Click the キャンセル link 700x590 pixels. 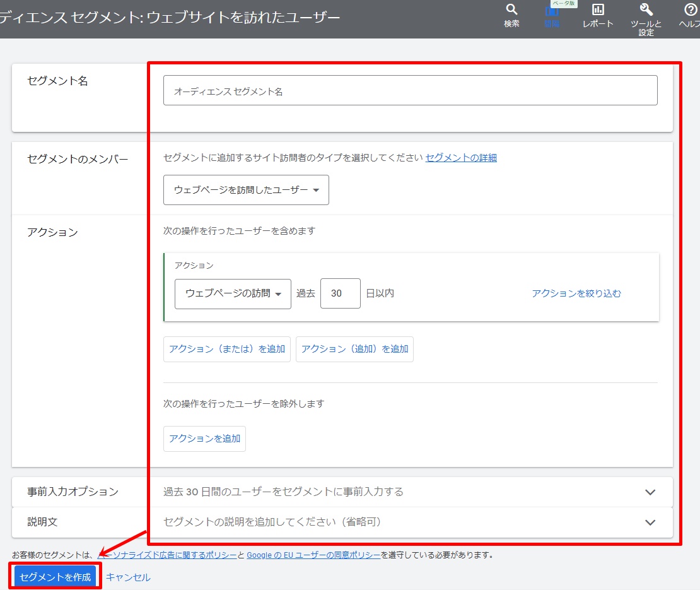[128, 577]
